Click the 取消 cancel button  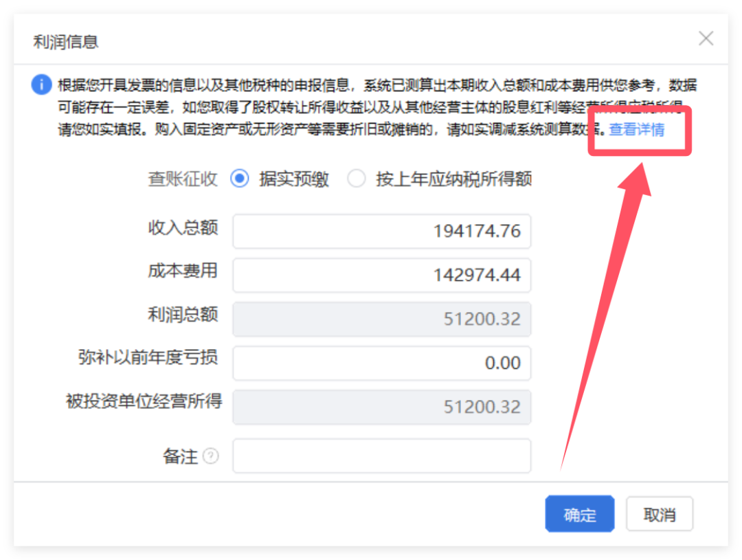pos(659,513)
